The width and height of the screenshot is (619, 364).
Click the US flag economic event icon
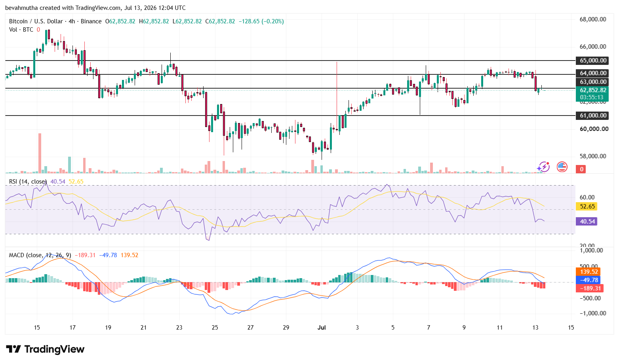click(x=562, y=167)
